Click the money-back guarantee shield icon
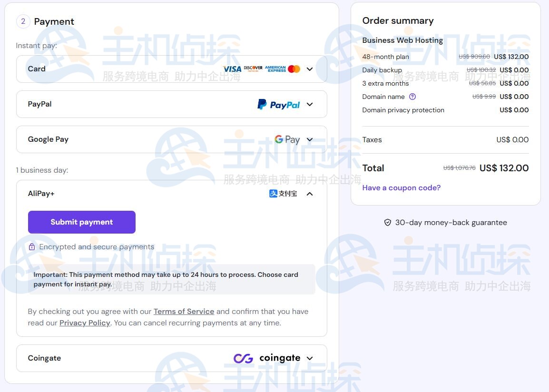Viewport: 549px width, 392px height. click(x=388, y=222)
